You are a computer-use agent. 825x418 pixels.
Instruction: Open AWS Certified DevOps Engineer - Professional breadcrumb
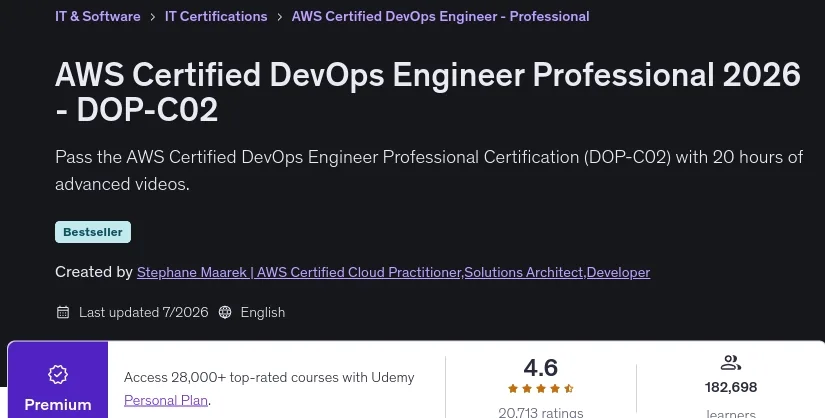[x=440, y=16]
